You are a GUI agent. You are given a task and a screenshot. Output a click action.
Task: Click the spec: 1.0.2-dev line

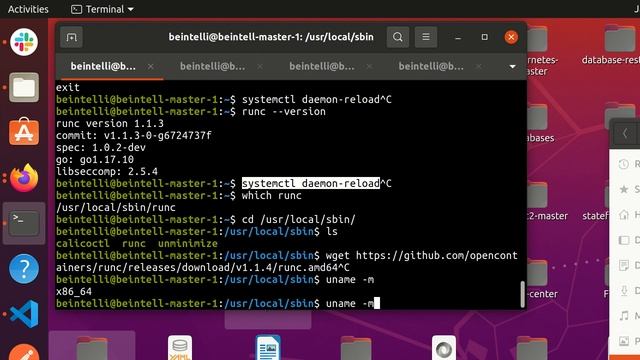pyautogui.click(x=101, y=147)
